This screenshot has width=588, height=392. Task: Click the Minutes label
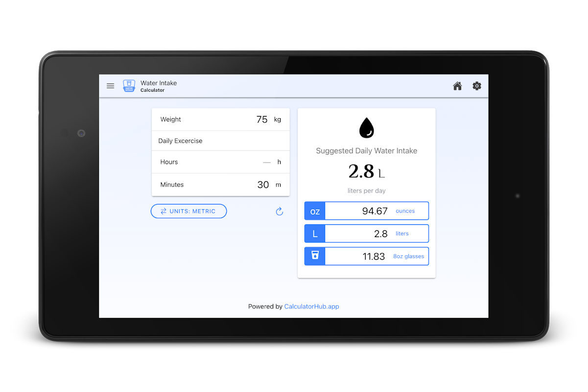[x=172, y=185]
